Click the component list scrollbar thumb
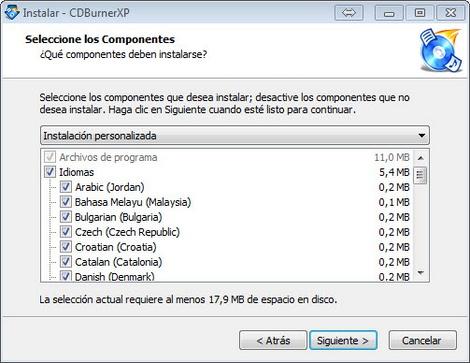 tap(420, 175)
